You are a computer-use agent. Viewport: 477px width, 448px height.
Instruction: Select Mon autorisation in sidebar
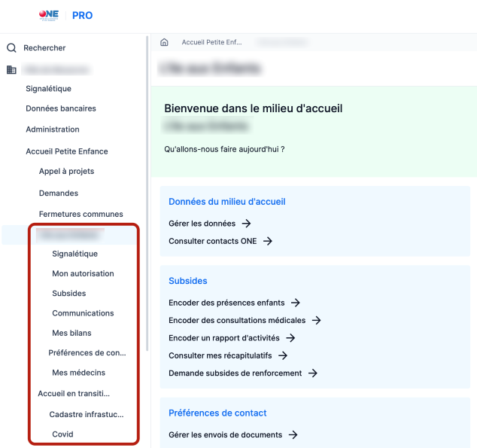coord(83,273)
